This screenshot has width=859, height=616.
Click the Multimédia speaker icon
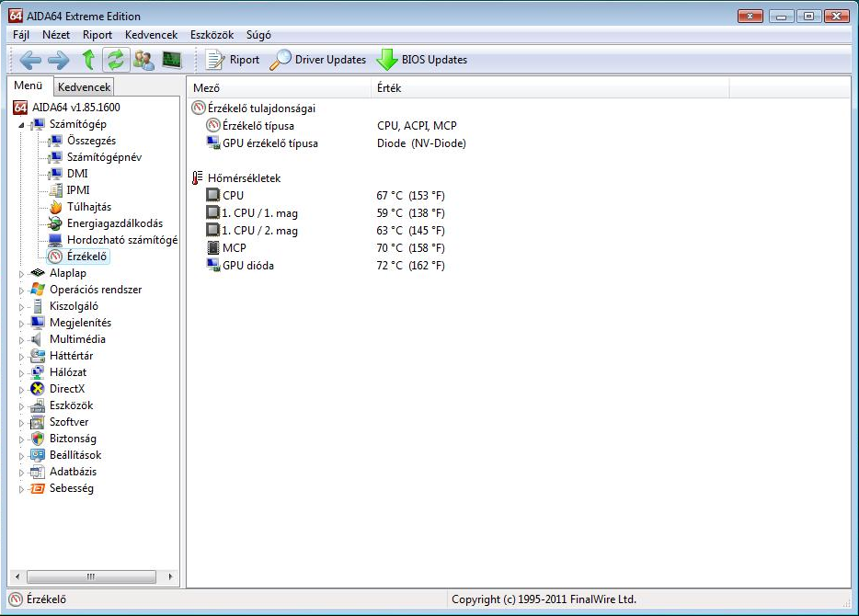37,339
